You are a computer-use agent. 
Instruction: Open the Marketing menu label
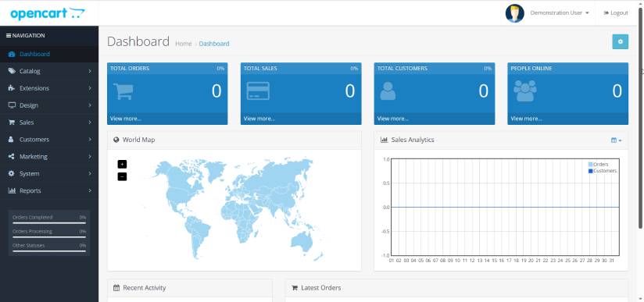pos(34,157)
